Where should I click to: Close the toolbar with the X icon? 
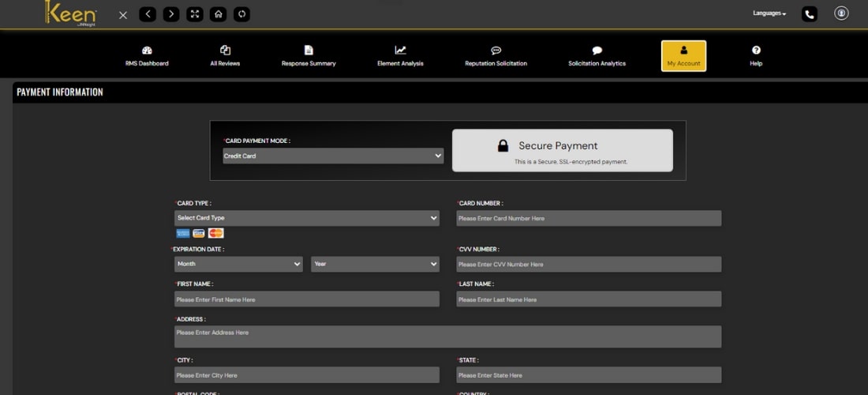(123, 14)
